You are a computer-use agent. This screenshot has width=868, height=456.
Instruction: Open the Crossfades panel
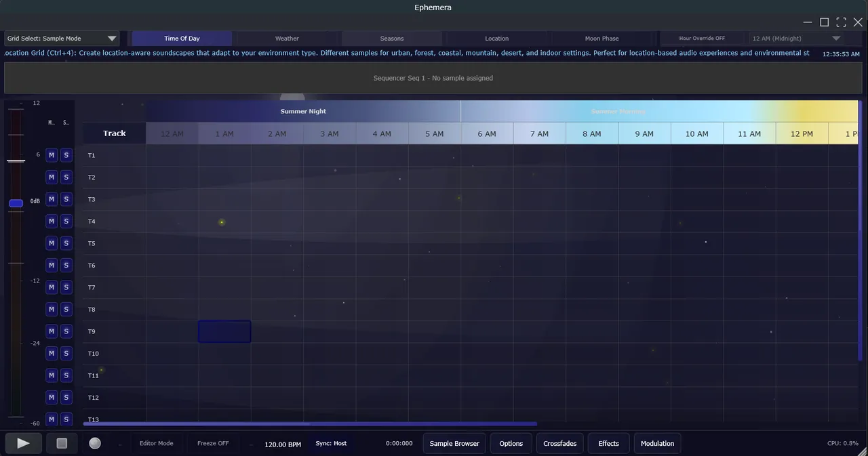click(x=559, y=444)
